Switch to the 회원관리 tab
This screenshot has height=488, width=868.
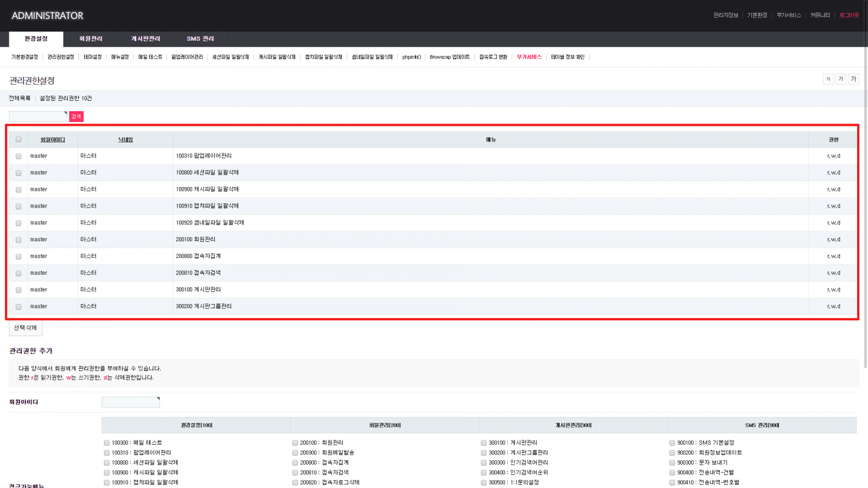(x=91, y=39)
